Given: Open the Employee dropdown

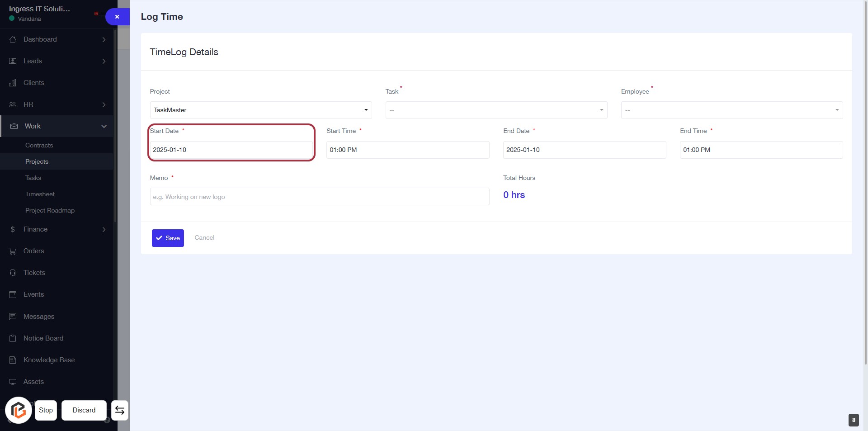Looking at the screenshot, I should pos(731,110).
